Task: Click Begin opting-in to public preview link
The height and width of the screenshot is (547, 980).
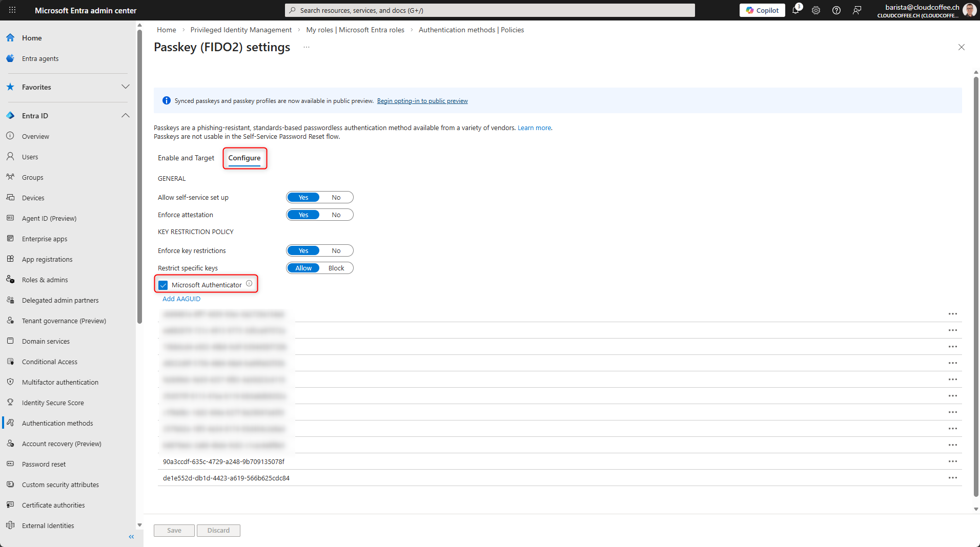Action: tap(422, 101)
